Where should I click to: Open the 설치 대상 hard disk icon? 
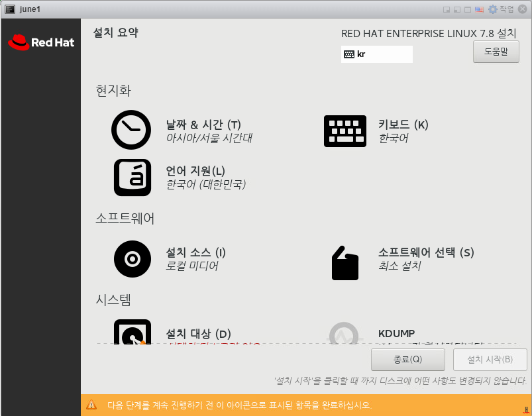click(x=133, y=332)
